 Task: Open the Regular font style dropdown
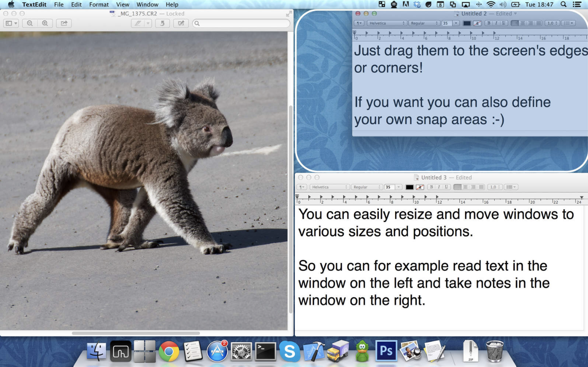click(x=367, y=187)
